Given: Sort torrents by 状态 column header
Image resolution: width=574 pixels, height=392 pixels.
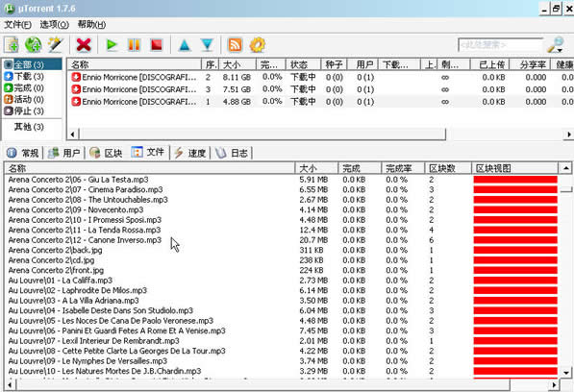Looking at the screenshot, I should click(x=303, y=64).
